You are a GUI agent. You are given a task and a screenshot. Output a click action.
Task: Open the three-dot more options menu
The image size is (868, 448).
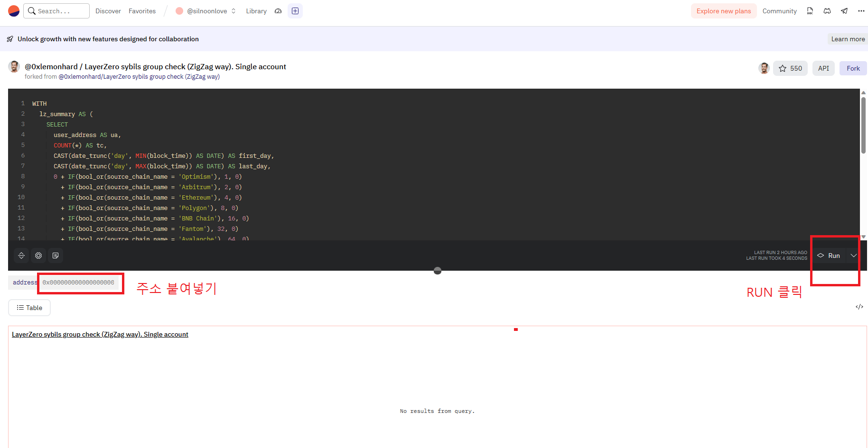(861, 11)
